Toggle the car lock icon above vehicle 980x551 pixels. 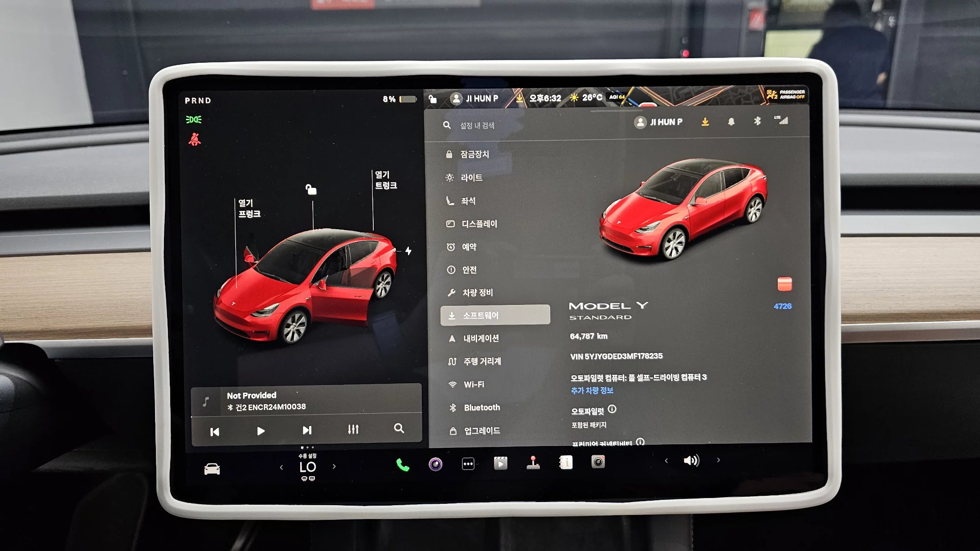311,190
